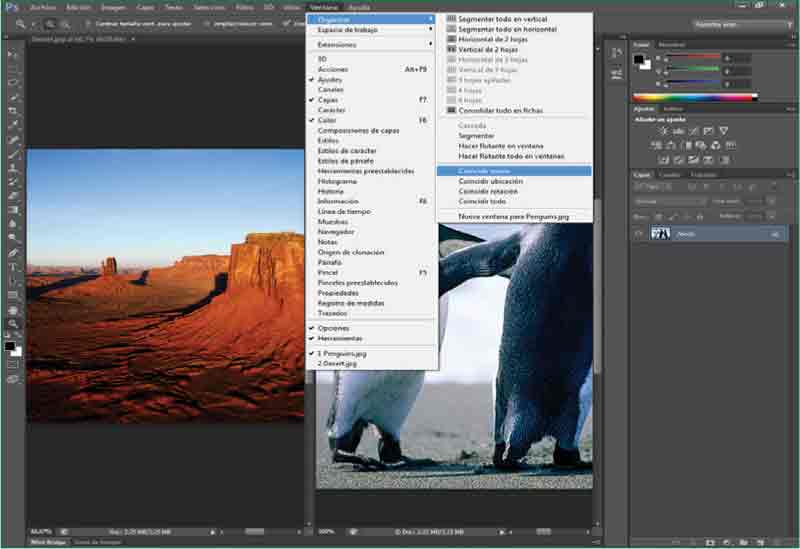The image size is (800, 549).
Task: Switch to the Mini Bridge tab
Action: tap(47, 542)
